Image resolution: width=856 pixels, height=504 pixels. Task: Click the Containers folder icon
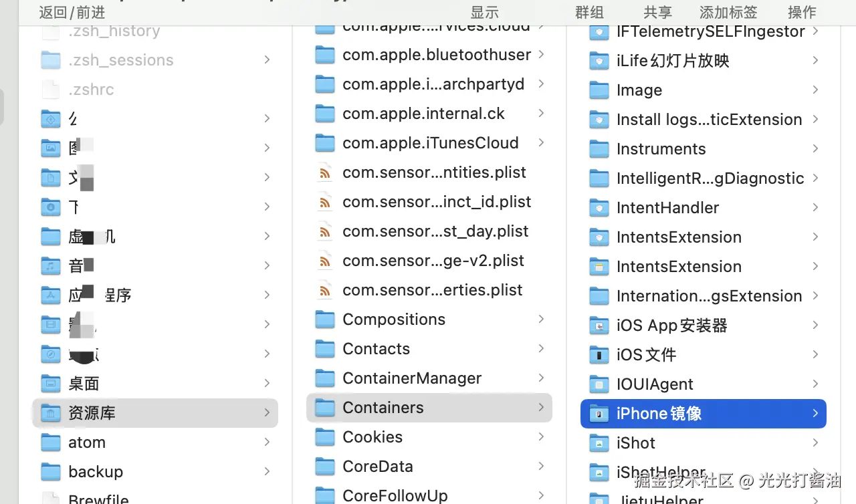click(325, 408)
